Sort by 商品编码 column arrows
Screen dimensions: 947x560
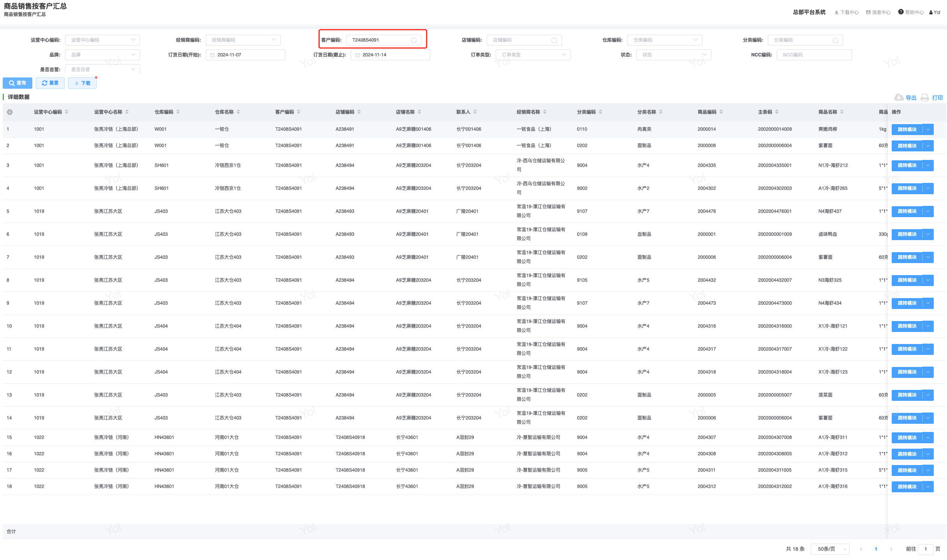(x=721, y=112)
